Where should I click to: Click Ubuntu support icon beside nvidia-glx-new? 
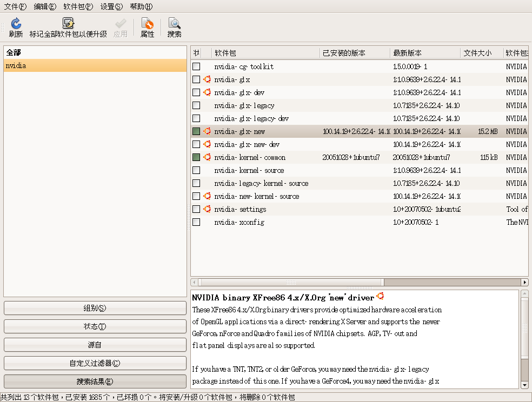[207, 131]
